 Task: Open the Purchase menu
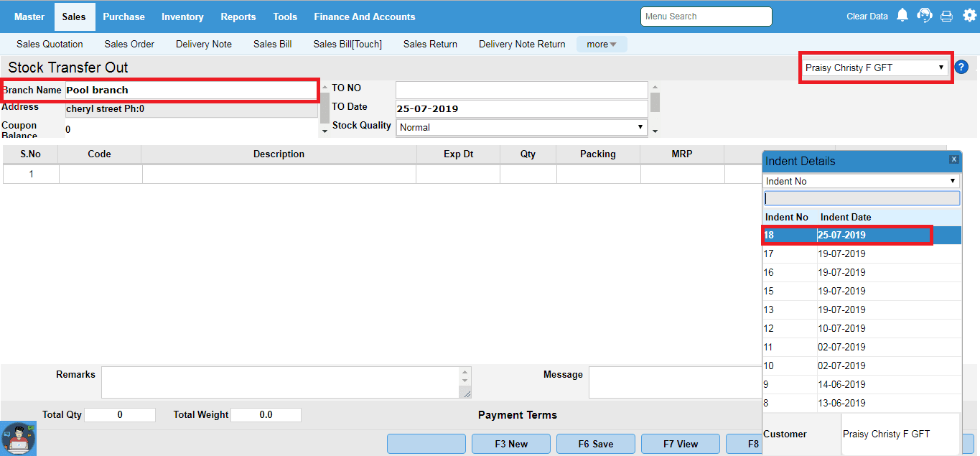[123, 17]
